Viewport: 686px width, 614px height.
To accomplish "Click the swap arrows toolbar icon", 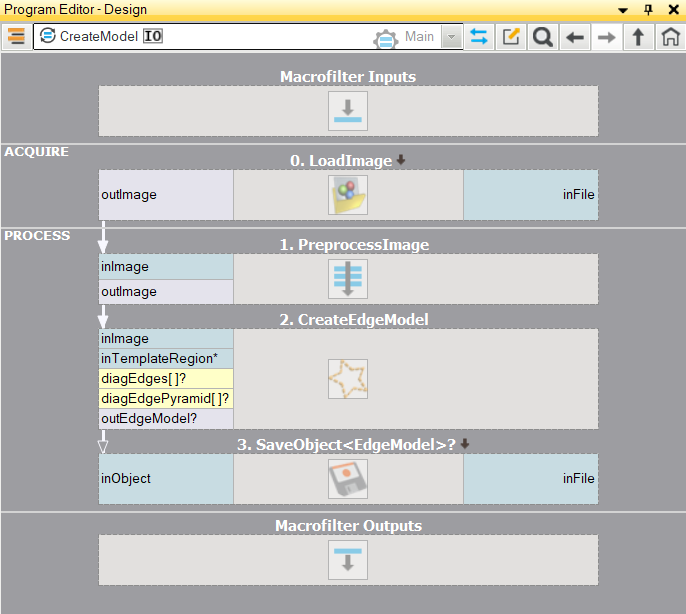I will pos(479,37).
